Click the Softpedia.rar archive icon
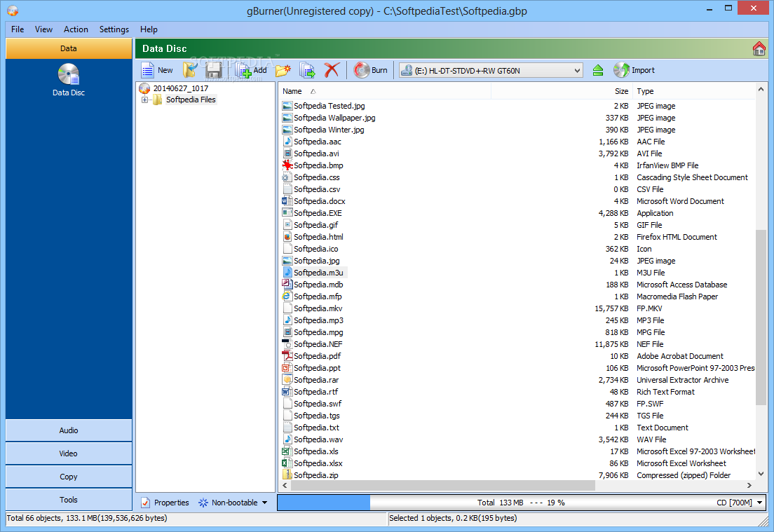The image size is (774, 532). (287, 379)
